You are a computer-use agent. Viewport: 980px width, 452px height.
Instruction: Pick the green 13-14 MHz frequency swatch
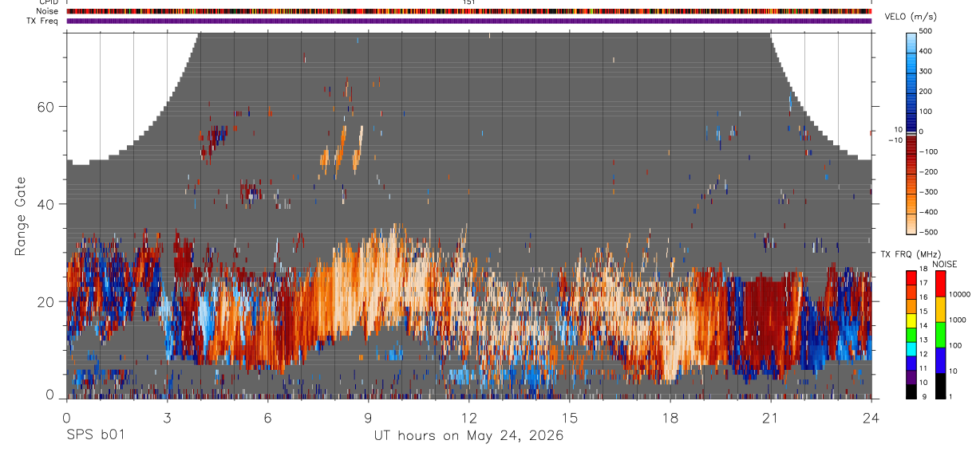coord(911,335)
